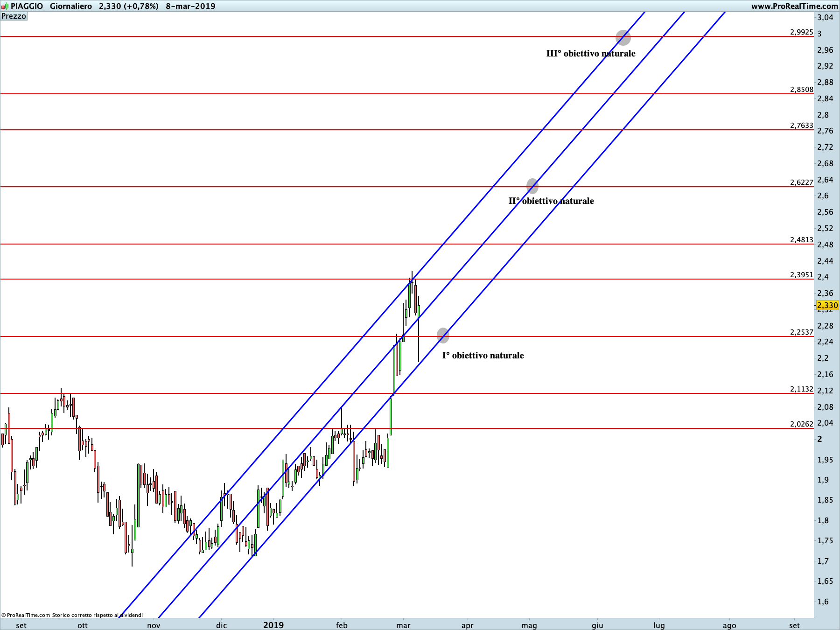
Task: Open the Prezzo panel label
Action: [14, 16]
